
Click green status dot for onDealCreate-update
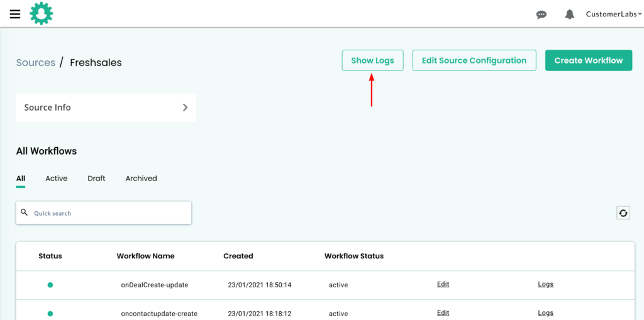pyautogui.click(x=50, y=285)
